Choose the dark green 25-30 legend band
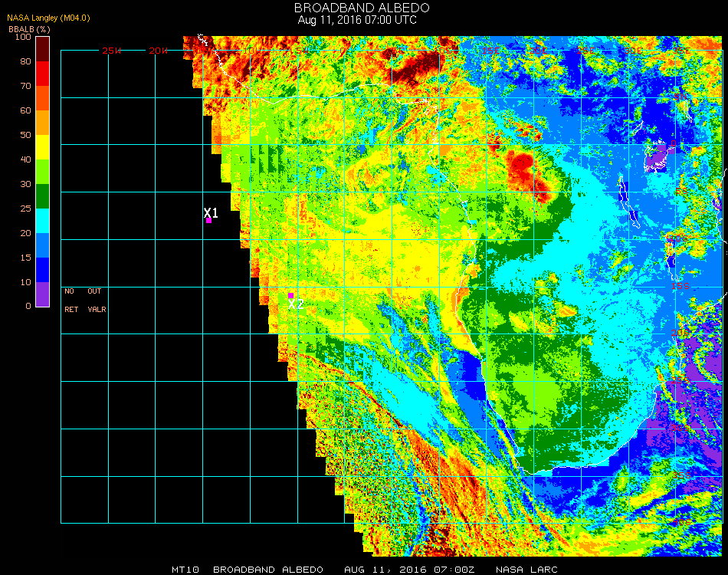The width and height of the screenshot is (728, 575). click(x=42, y=196)
